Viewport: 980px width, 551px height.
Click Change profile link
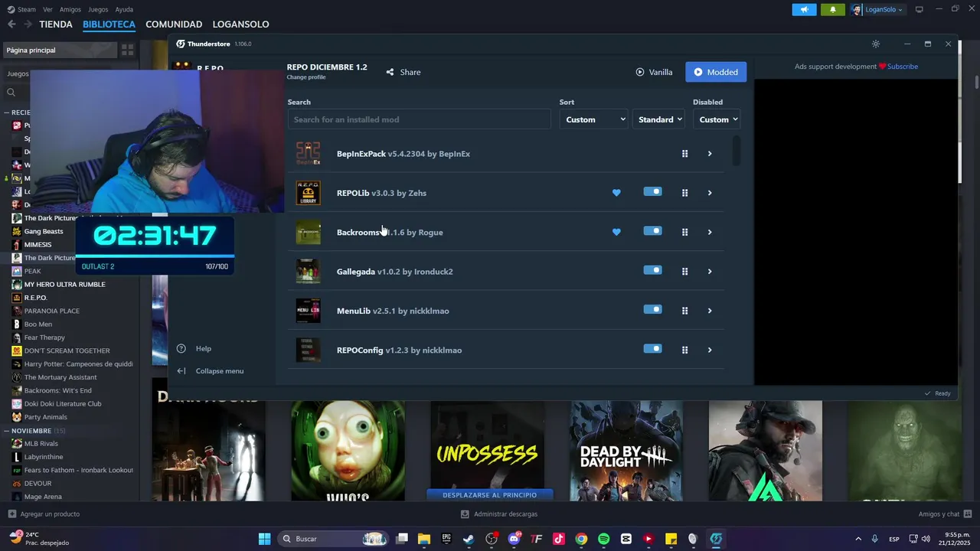(306, 77)
